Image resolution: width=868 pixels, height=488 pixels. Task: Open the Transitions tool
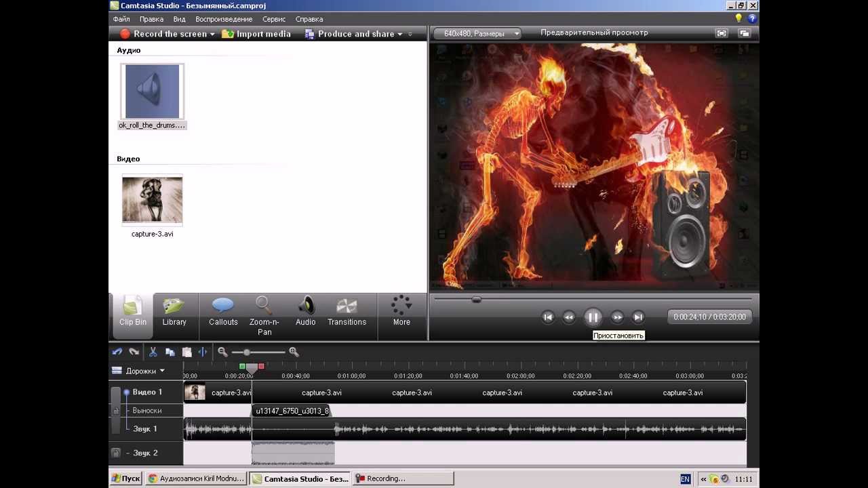(347, 312)
